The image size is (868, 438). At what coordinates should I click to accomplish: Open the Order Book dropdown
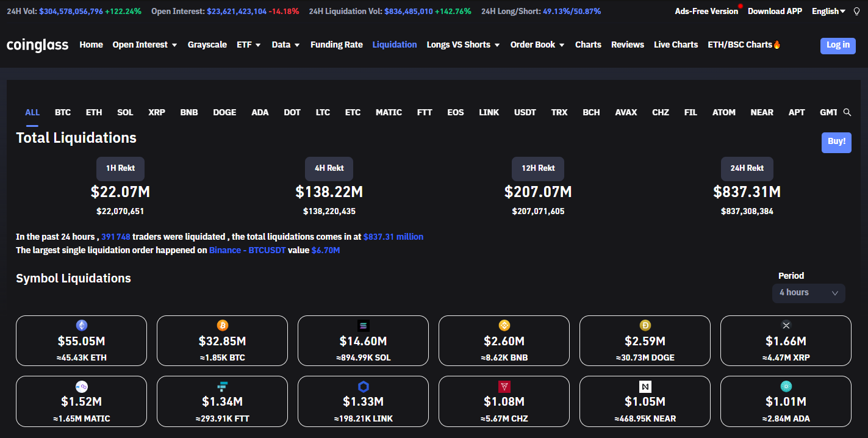coord(537,45)
